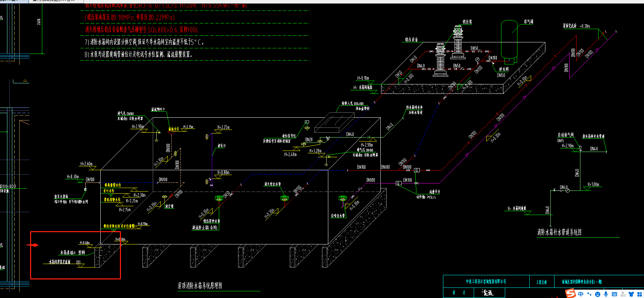This screenshot has width=644, height=298.
Task: Activate the microphone voice input icon
Action: (606, 294)
